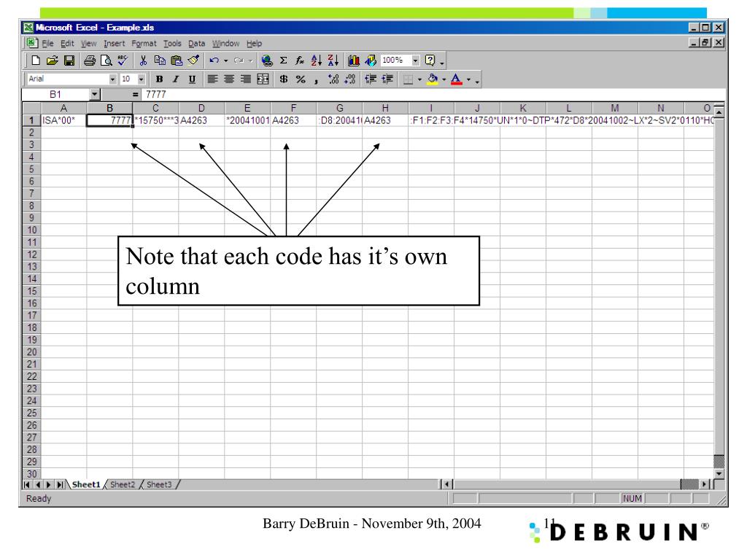Click the Undo arrow icon
This screenshot has width=747, height=560.
point(214,61)
